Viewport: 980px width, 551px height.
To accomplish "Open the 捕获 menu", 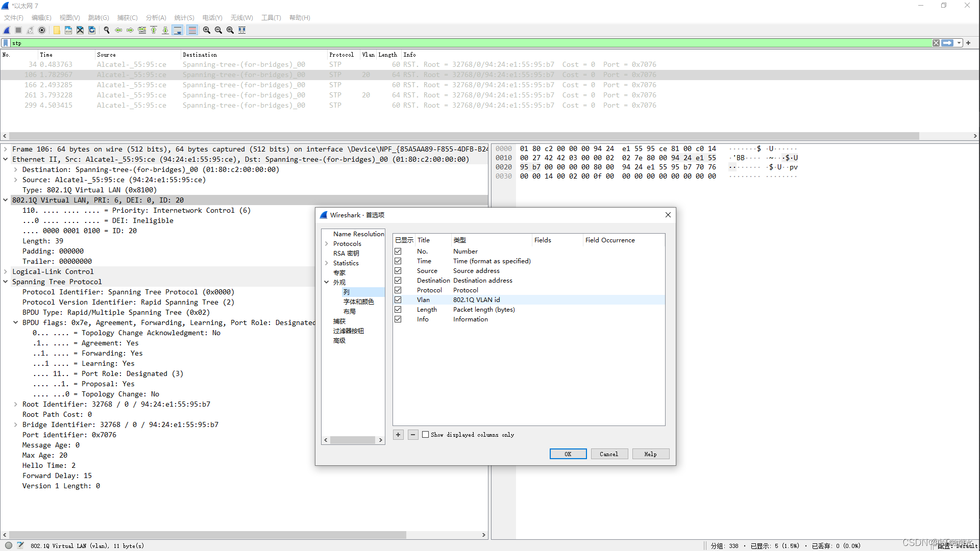I will pyautogui.click(x=127, y=17).
